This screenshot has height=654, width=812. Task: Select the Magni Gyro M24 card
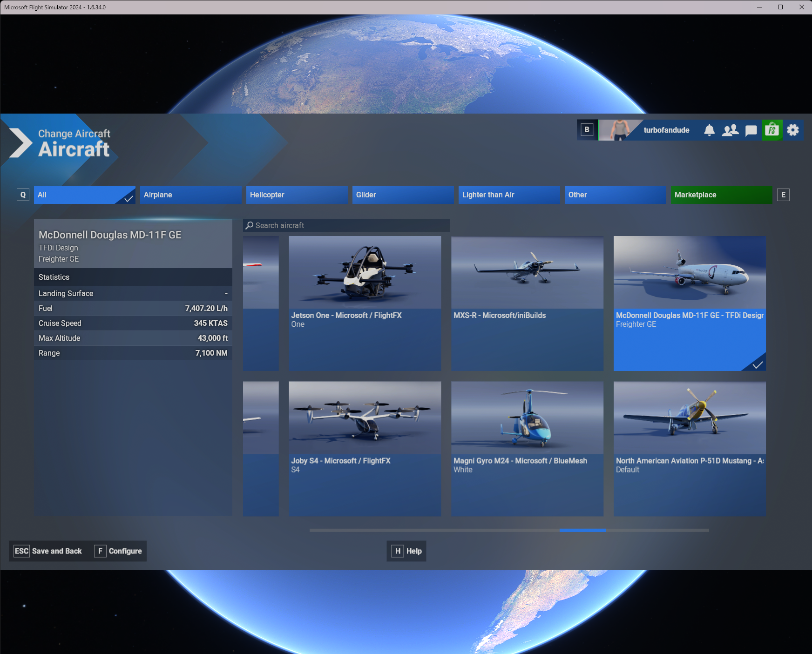[x=528, y=449]
